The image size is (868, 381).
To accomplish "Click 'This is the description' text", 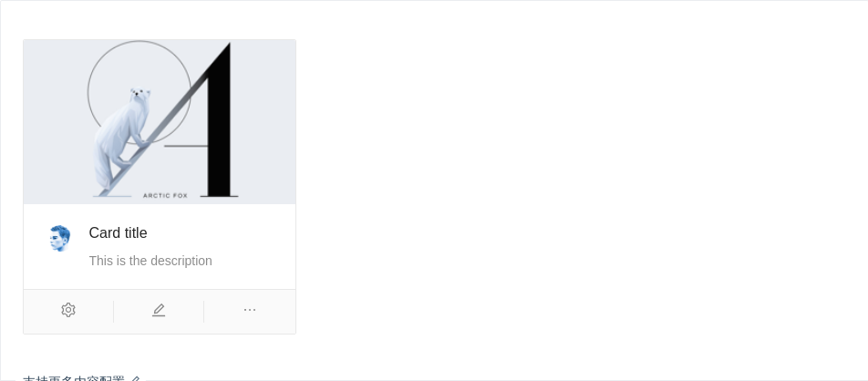I will click(150, 261).
